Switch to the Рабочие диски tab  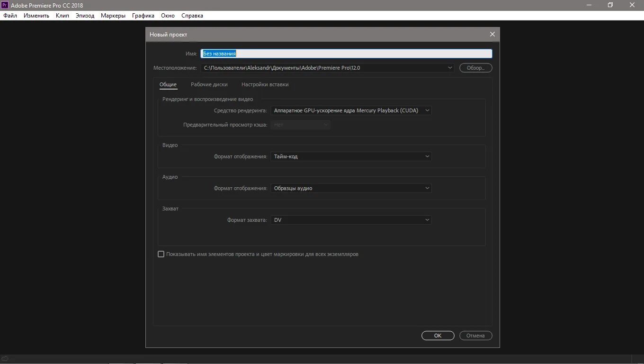[x=209, y=84]
